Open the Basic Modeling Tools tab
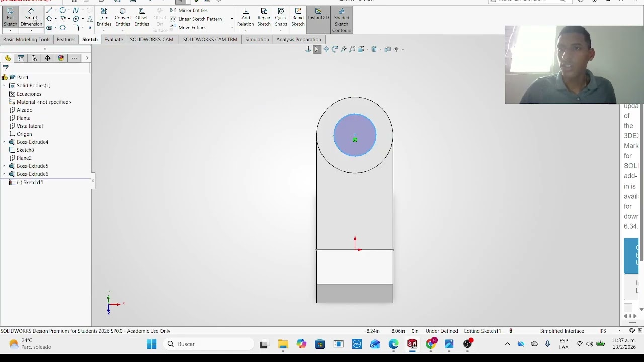This screenshot has width=644, height=362. coord(27,39)
